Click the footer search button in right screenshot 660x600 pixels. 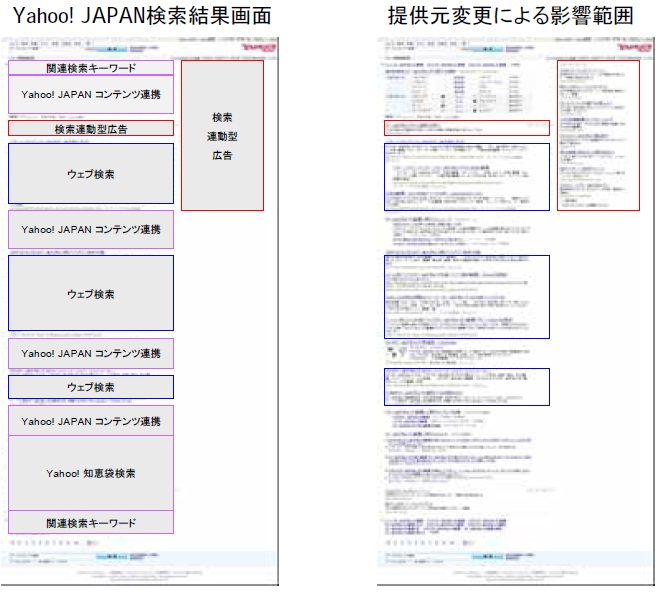pos(487,556)
